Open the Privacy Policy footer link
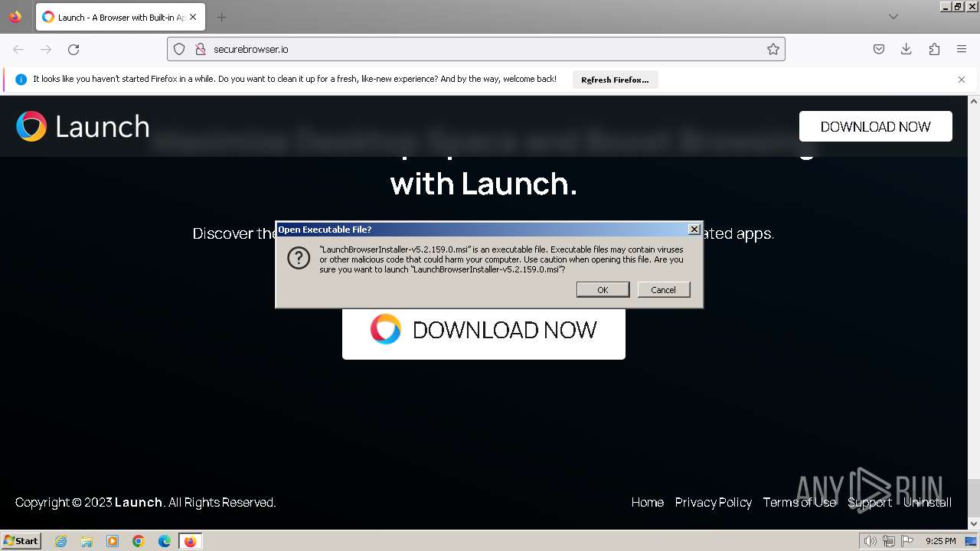 coord(714,502)
